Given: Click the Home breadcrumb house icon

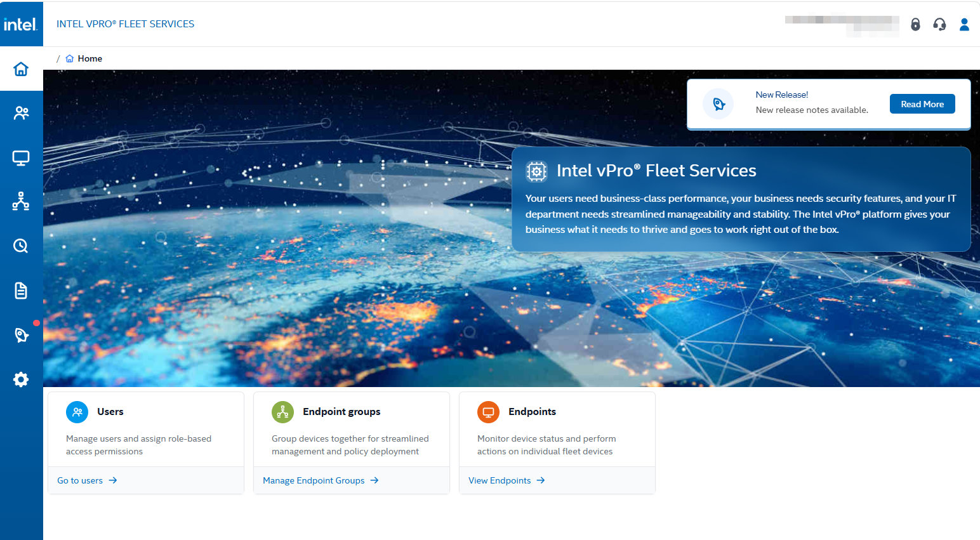Looking at the screenshot, I should point(70,58).
